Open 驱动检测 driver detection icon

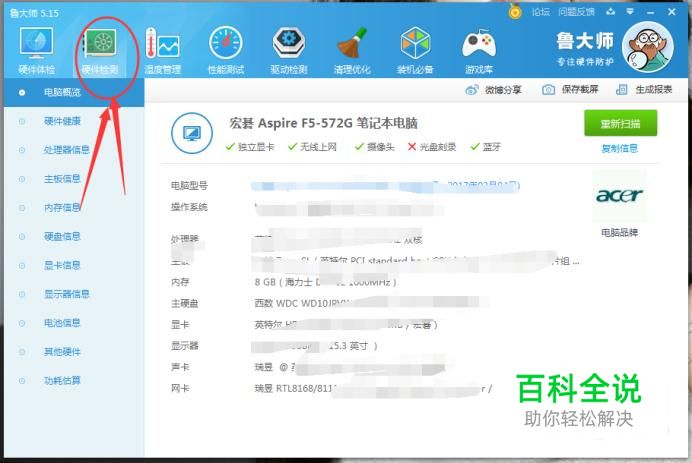coord(289,50)
